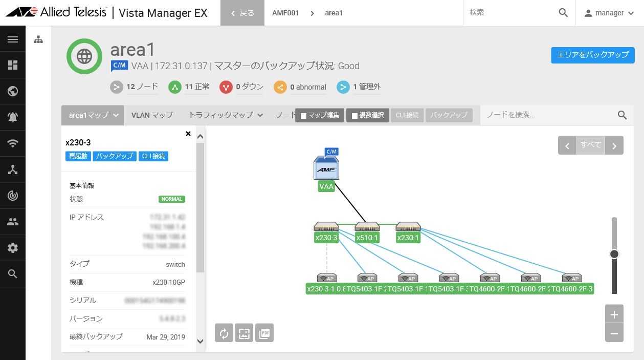Click the 0 abnormal status counter
This screenshot has width=644, height=360.
click(x=300, y=87)
